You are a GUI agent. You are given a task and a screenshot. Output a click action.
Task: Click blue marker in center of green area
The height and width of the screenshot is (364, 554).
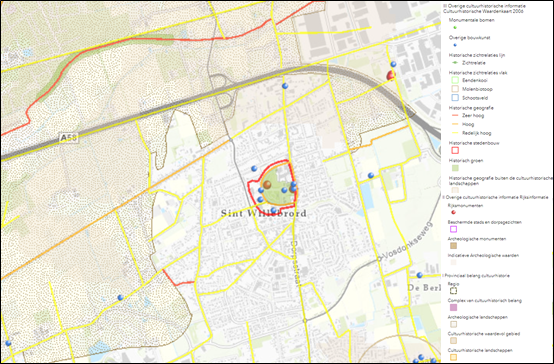[x=284, y=190]
